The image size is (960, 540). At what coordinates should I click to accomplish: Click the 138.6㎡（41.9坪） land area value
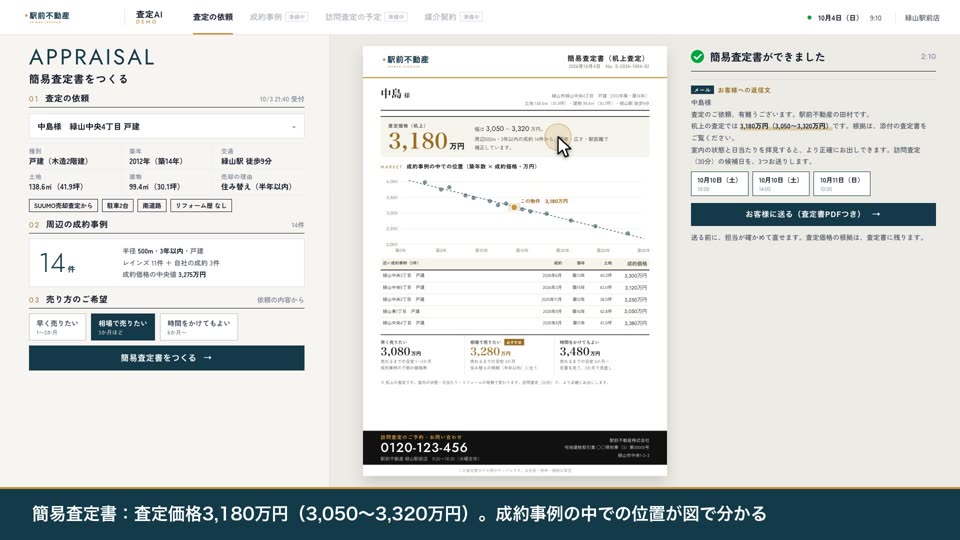[x=56, y=187]
